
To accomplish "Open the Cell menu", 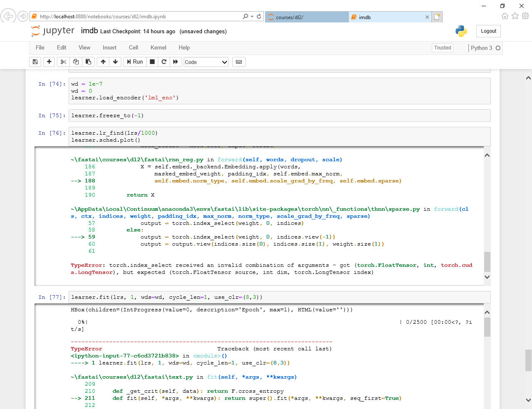I will (133, 48).
